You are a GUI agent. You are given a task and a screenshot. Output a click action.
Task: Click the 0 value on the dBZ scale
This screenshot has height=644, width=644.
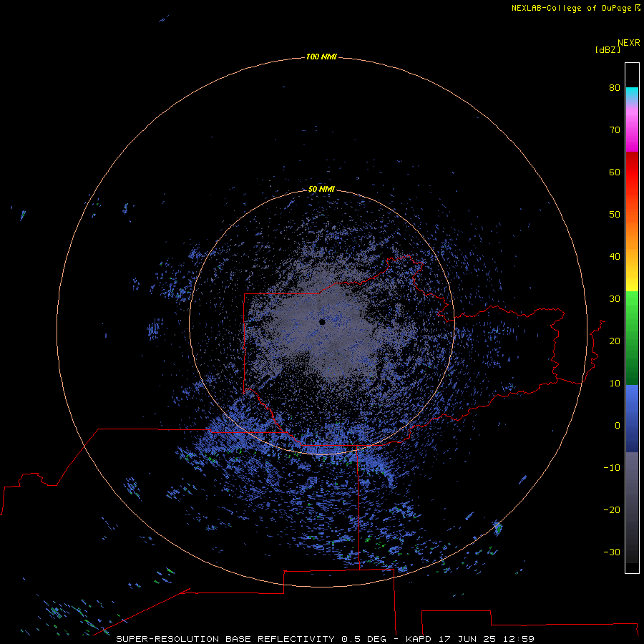(618, 426)
